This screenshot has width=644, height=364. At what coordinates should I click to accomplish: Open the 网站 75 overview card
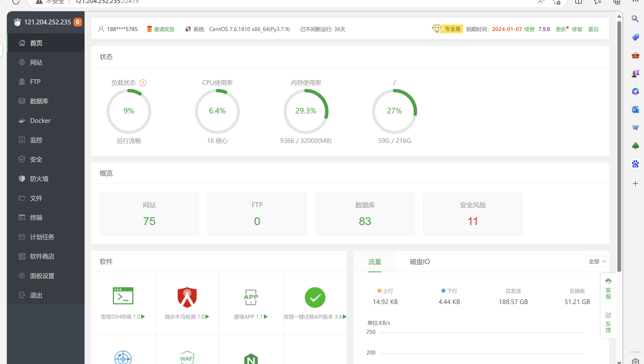point(149,214)
